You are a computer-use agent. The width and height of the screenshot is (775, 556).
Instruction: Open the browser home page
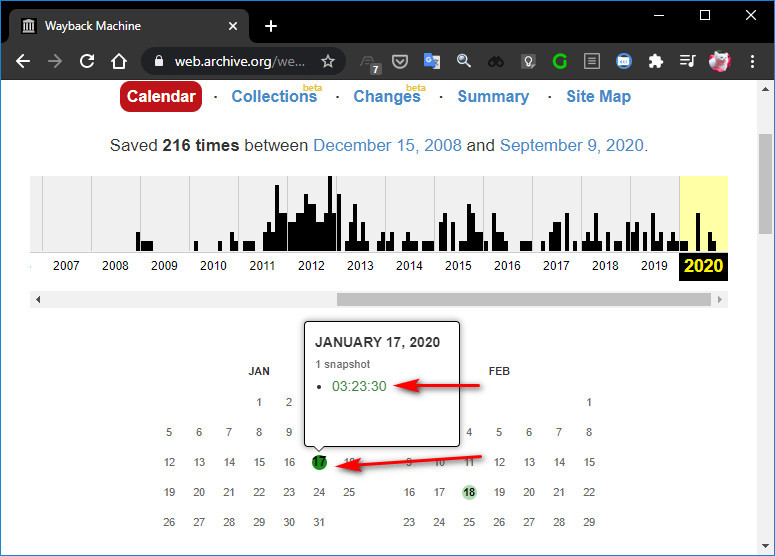pyautogui.click(x=119, y=61)
